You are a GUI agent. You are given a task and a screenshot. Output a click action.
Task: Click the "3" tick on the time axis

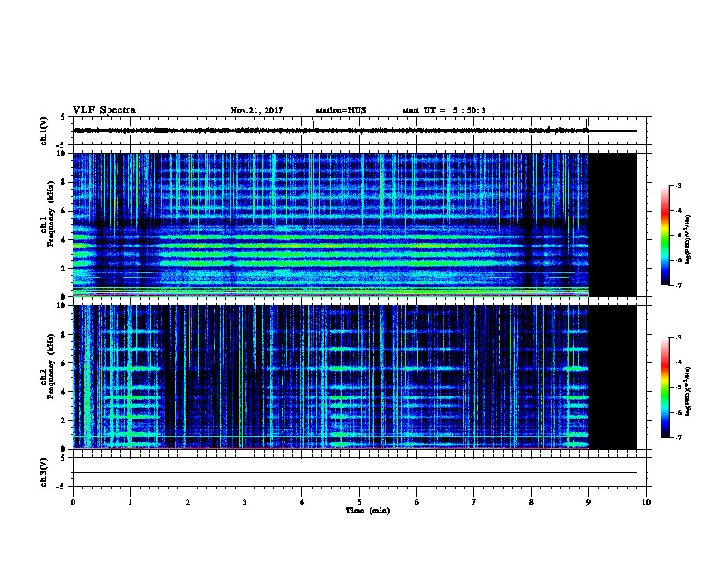[x=245, y=502]
